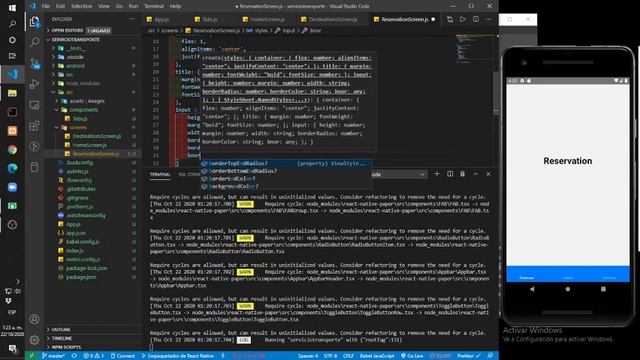
Task: Click Go Live in the status bar
Action: tap(412, 356)
